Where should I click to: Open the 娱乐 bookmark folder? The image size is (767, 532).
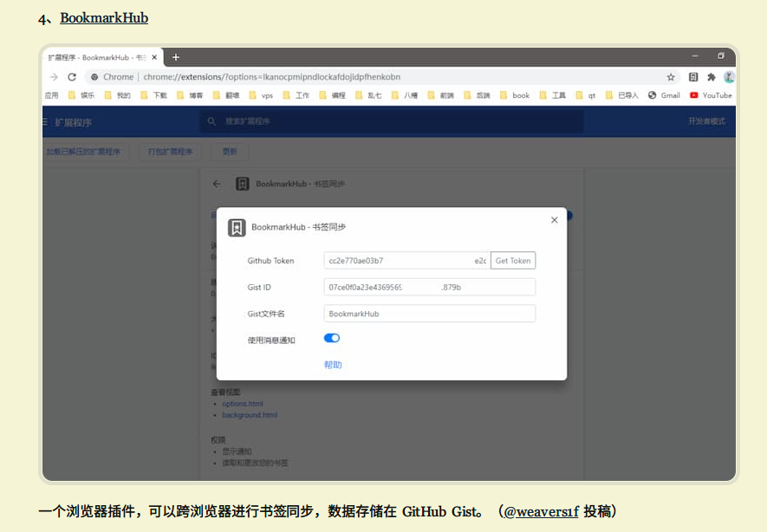click(81, 95)
